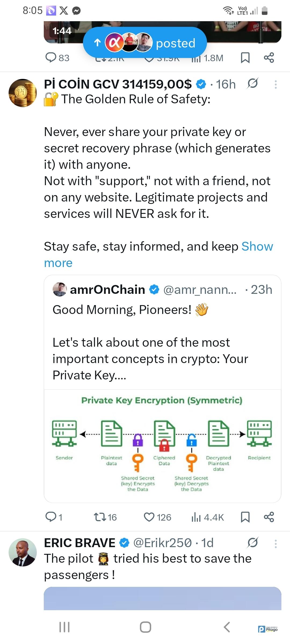This screenshot has width=290, height=644.
Task: Open more options for Pi Coin post
Action: tap(275, 85)
